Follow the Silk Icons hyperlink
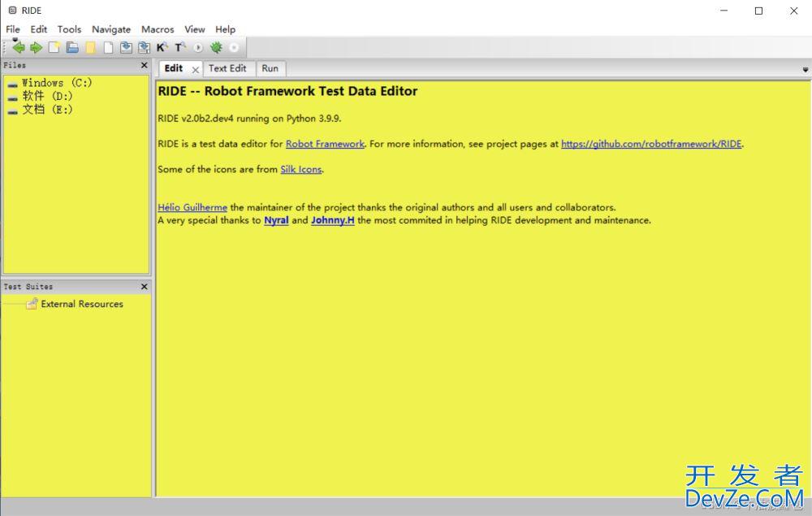The image size is (812, 516). 301,169
